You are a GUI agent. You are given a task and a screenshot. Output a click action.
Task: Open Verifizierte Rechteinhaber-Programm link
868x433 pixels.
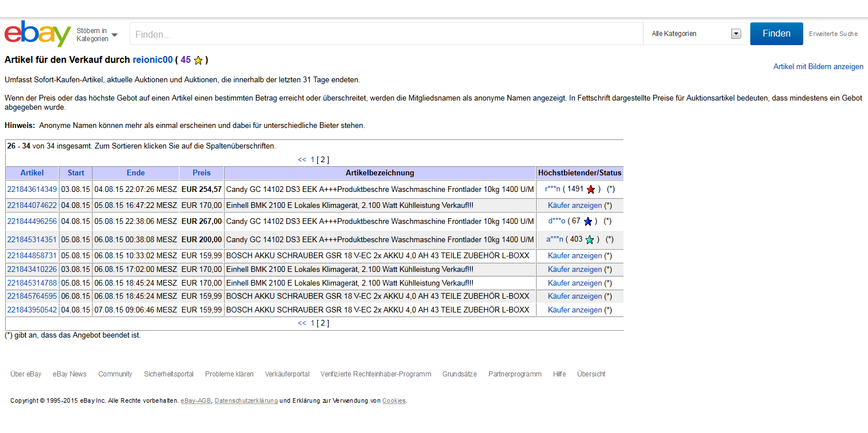(x=375, y=374)
